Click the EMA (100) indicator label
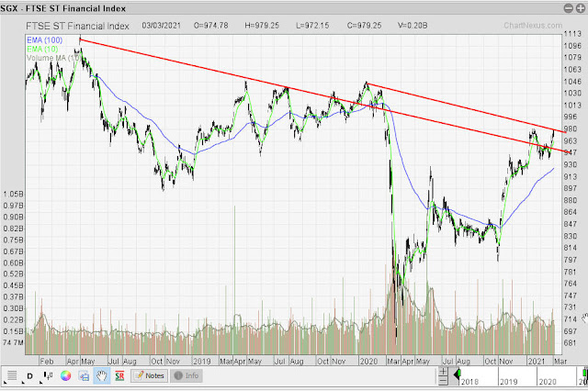Image resolution: width=588 pixels, height=391 pixels. point(44,40)
